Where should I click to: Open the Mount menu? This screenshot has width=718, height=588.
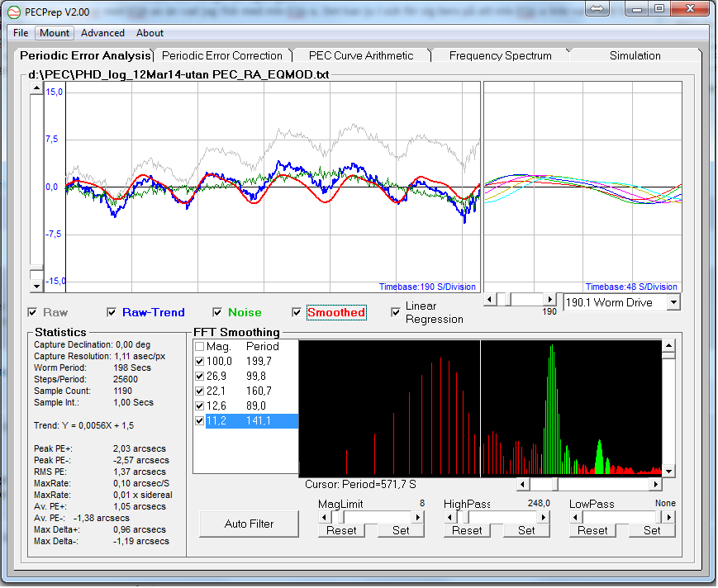55,33
